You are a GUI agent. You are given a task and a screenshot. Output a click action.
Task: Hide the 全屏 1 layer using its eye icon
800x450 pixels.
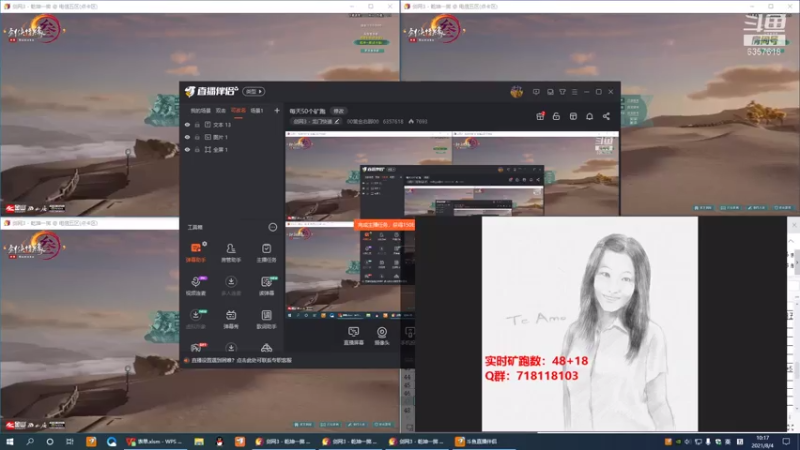[187, 149]
